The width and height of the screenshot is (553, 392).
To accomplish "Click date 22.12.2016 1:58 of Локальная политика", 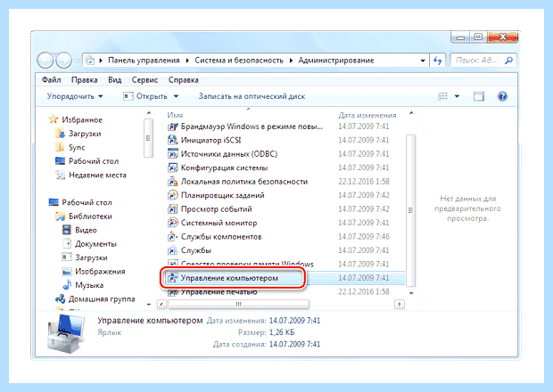I will click(364, 182).
